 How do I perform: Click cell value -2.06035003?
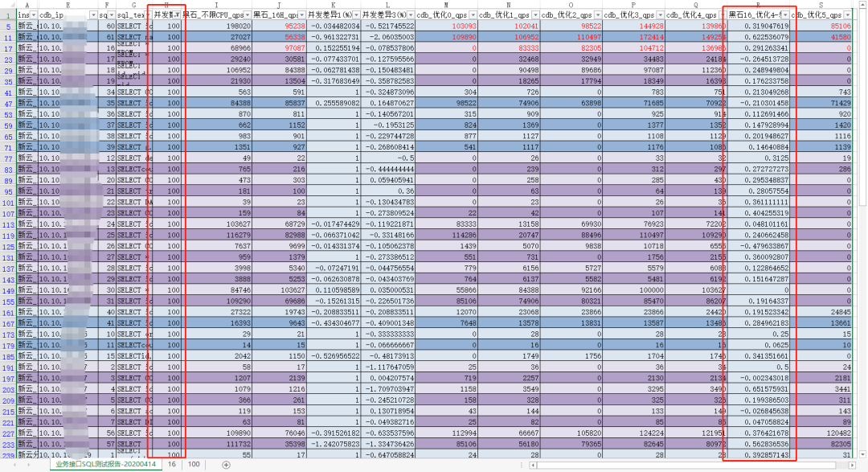point(388,37)
